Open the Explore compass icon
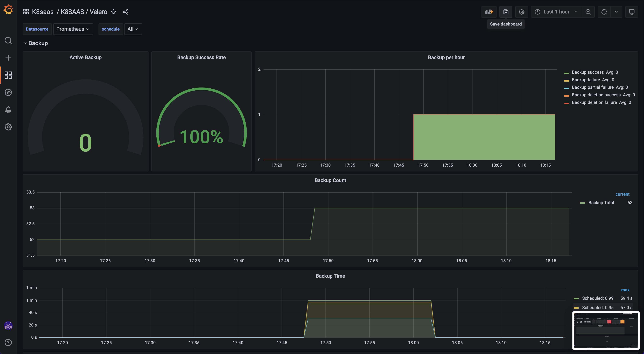 [8, 92]
